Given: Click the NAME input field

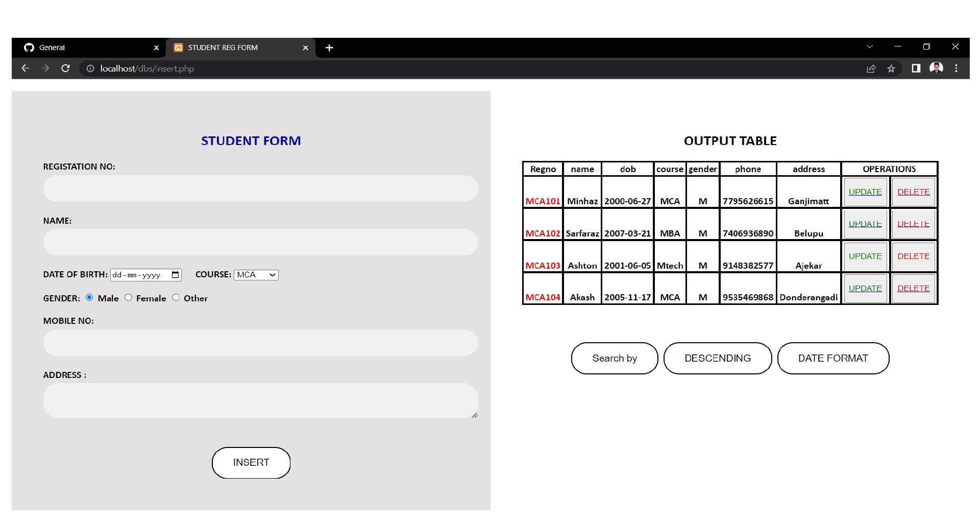Looking at the screenshot, I should click(261, 242).
